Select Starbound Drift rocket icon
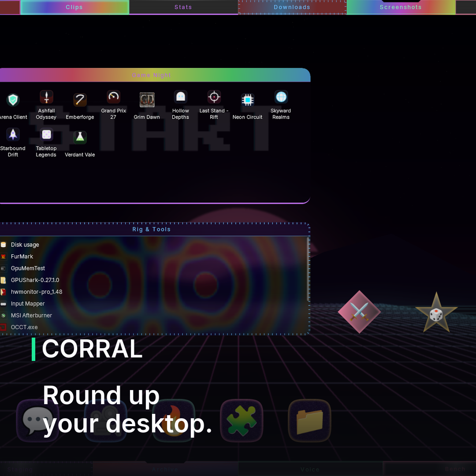476x476 pixels. (13, 134)
